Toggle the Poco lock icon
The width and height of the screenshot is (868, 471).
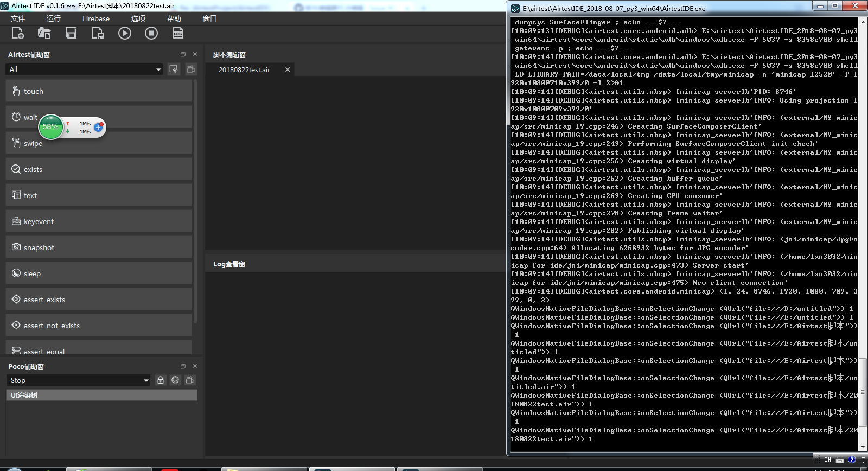point(161,380)
